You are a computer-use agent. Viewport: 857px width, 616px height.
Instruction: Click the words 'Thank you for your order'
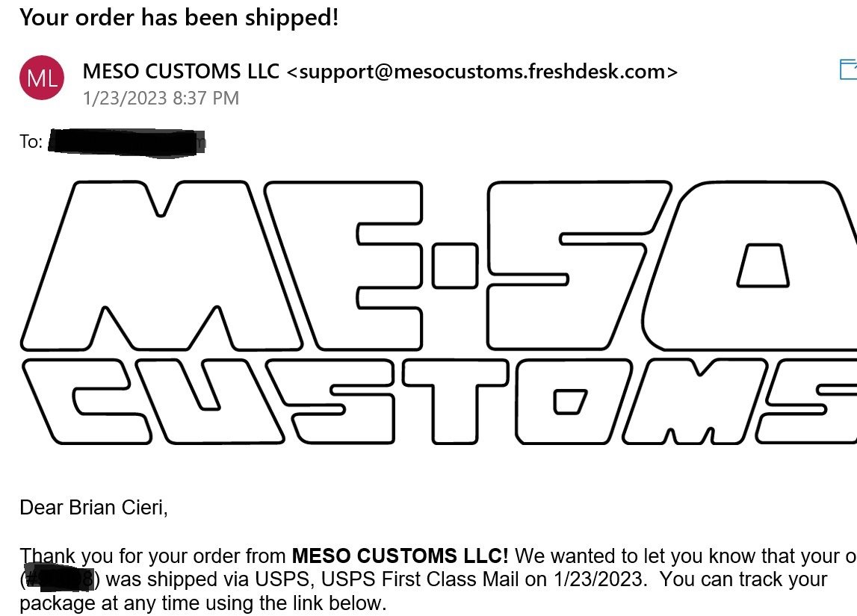point(130,556)
